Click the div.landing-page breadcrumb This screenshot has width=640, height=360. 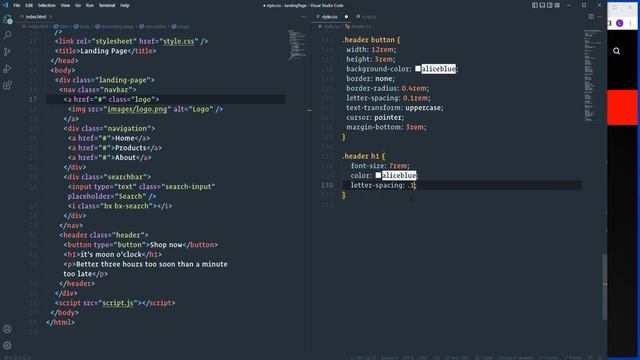click(114, 27)
